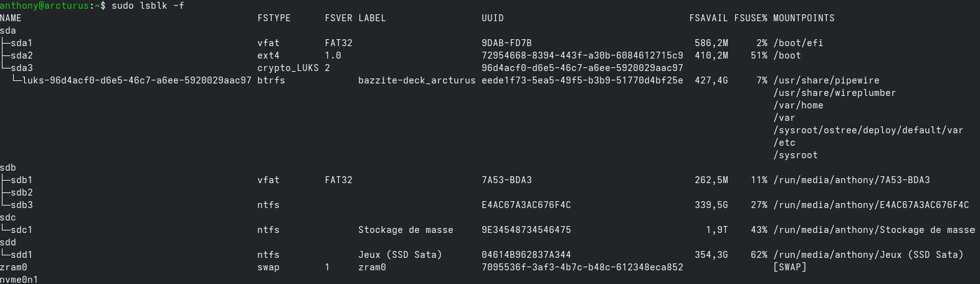Click the 9DAB-FD7B UUID value
Viewport: 980px width, 284px height.
(x=507, y=43)
